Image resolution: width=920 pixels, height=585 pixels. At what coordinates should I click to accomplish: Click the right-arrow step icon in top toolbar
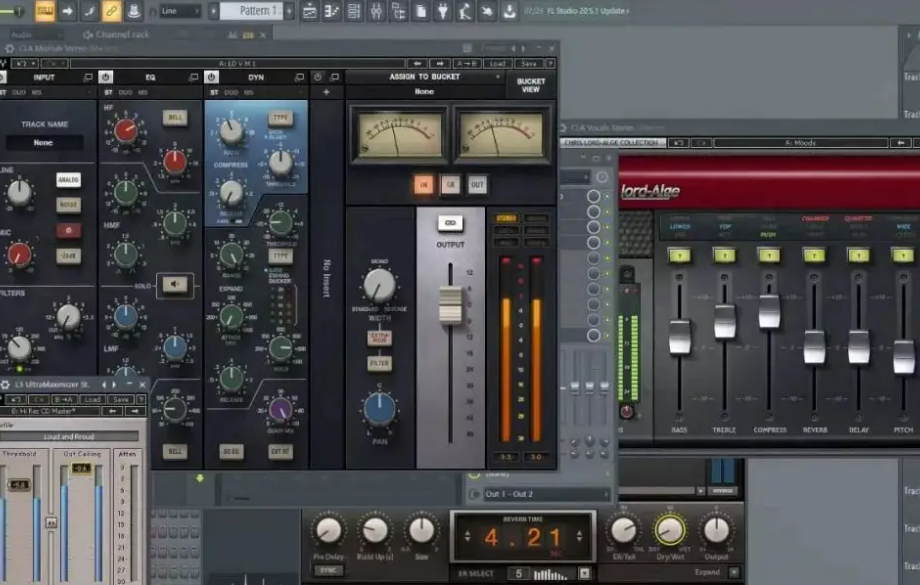(x=67, y=11)
